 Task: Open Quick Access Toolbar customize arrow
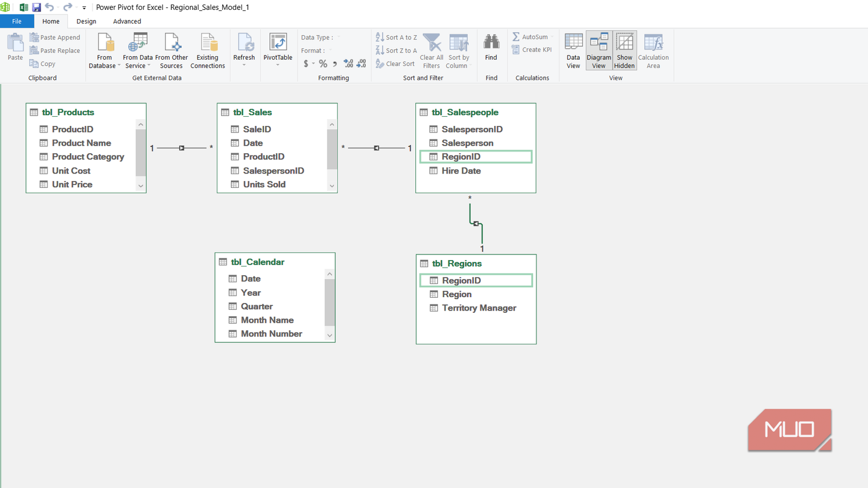click(x=84, y=8)
